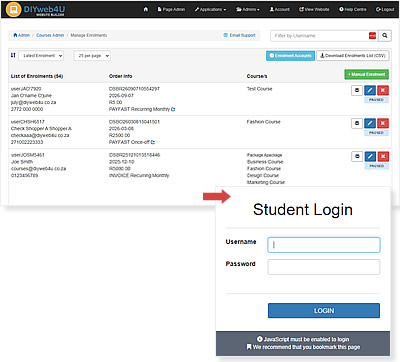Edit the Joe Smith enrolment
This screenshot has height=362, width=400.
point(370,156)
